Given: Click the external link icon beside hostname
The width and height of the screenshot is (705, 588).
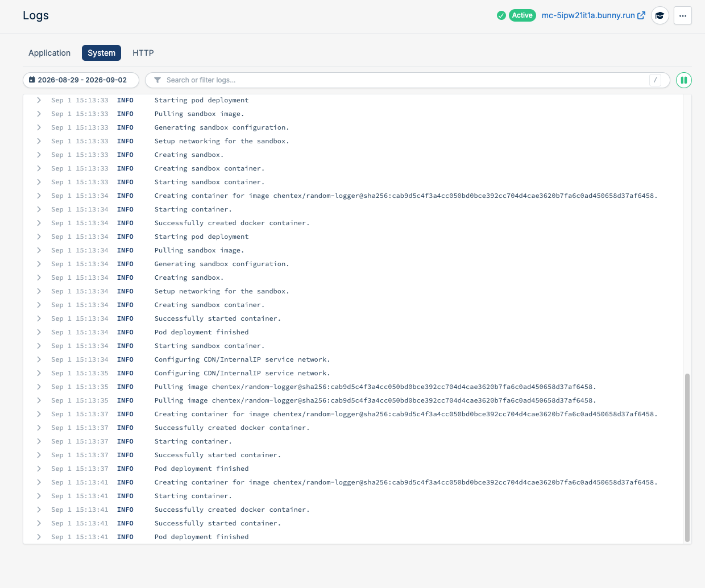Looking at the screenshot, I should tap(641, 15).
